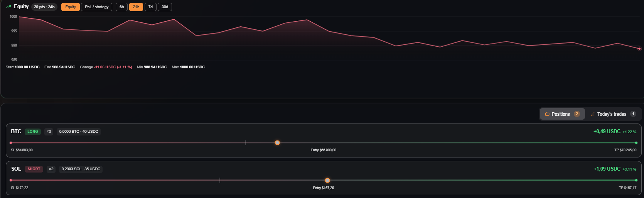Click the SOL stop-loss red dot
This screenshot has height=198, width=644.
(x=11, y=180)
